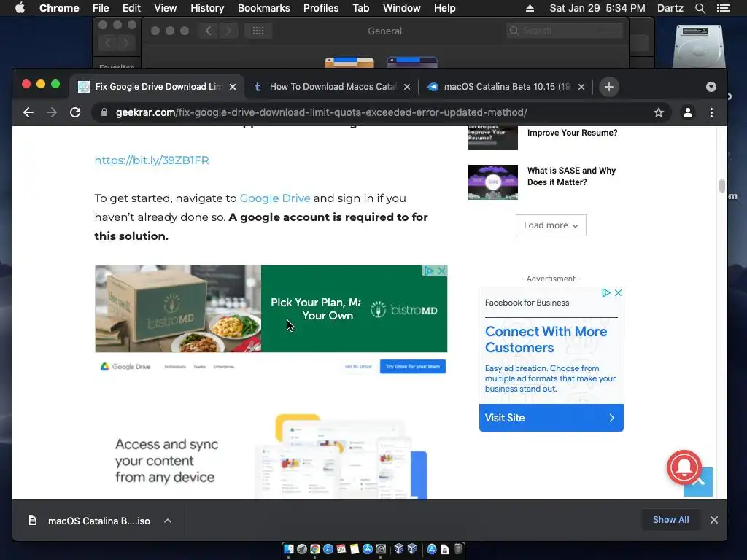The image size is (747, 560).
Task: Open Notification Center list icon
Action: [723, 8]
